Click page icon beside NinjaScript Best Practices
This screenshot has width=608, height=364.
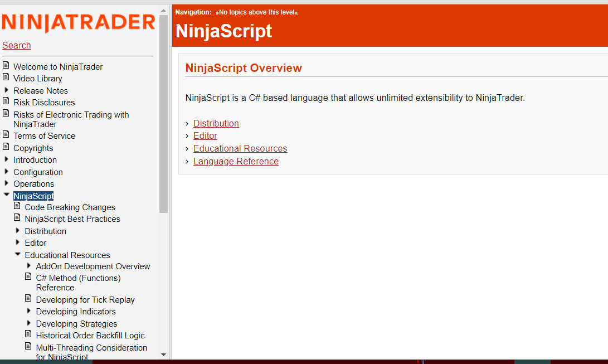pos(17,217)
